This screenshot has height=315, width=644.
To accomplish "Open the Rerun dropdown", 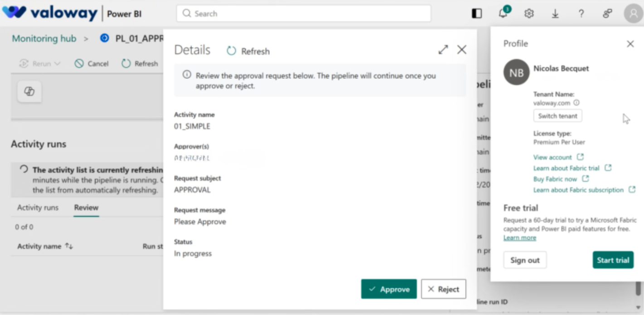I will [x=40, y=64].
